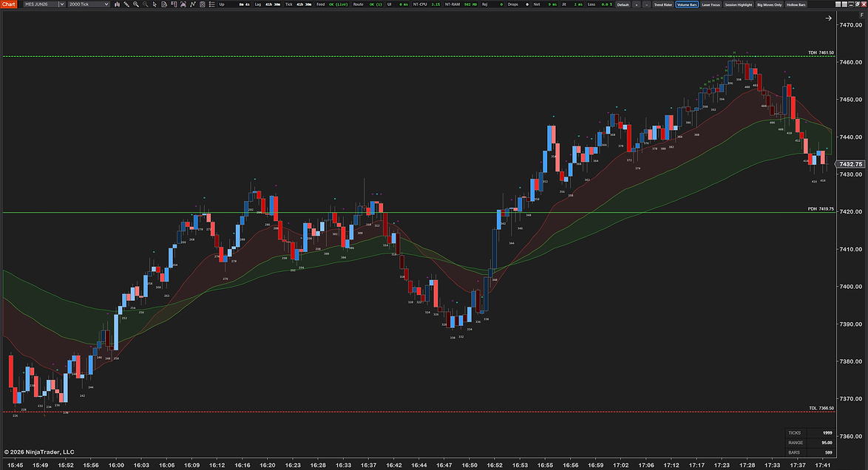
Task: Click the Default preset button
Action: coord(623,4)
